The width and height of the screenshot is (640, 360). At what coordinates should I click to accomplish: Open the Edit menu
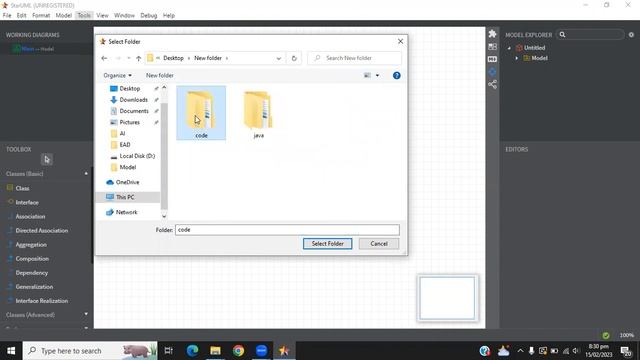(22, 16)
